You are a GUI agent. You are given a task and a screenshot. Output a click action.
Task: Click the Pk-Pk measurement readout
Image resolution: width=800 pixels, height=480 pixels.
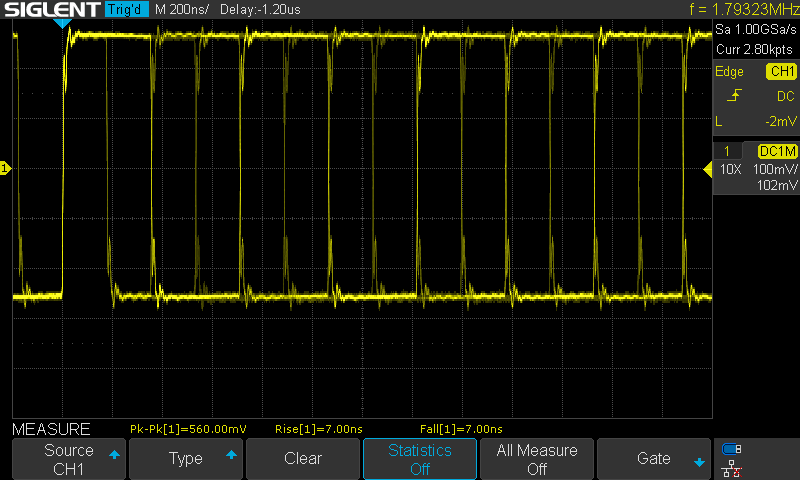click(188, 429)
